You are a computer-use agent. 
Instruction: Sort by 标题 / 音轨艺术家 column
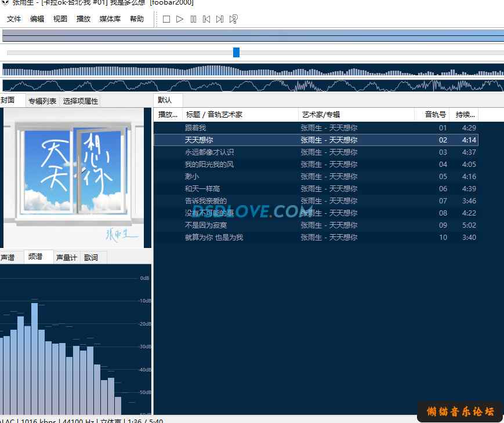[241, 115]
